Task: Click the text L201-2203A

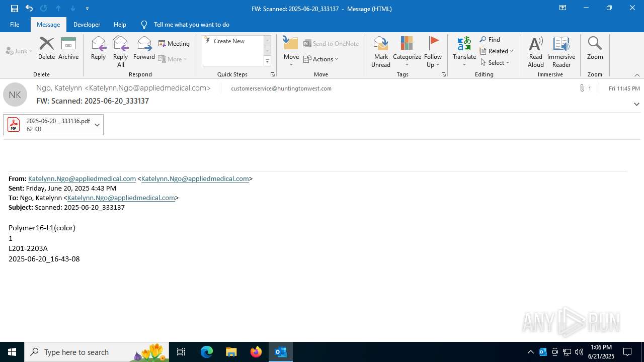Action: 28,248
